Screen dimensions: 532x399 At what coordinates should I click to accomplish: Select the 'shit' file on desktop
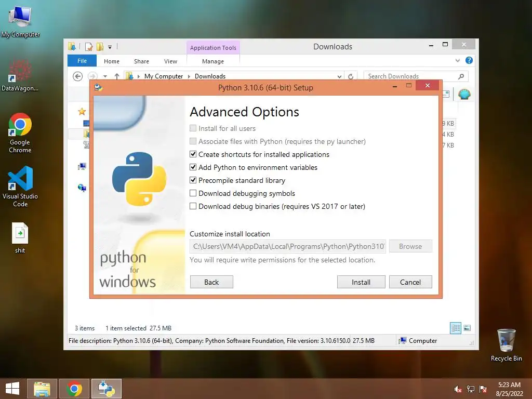[x=20, y=237]
